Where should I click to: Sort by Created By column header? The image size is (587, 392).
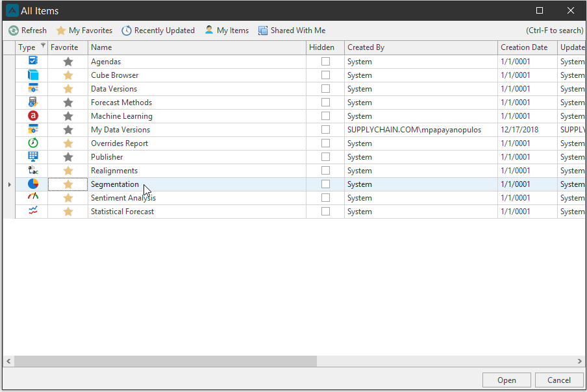[x=421, y=47]
